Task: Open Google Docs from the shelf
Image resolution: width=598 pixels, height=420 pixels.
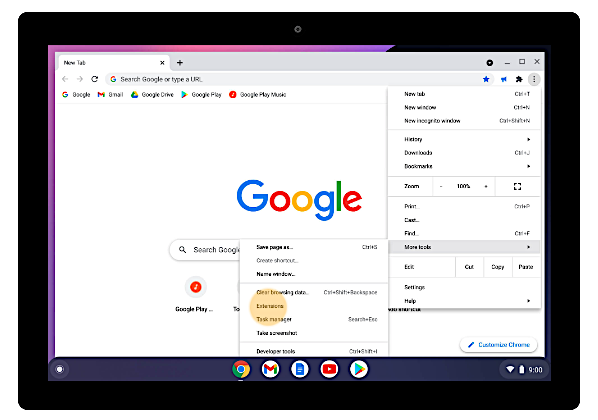Action: (300, 369)
